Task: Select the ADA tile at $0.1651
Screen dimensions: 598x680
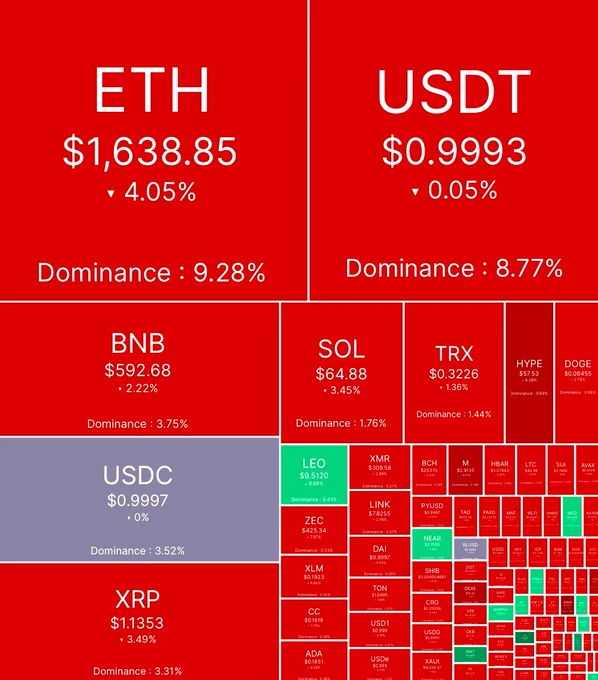Action: (314, 661)
